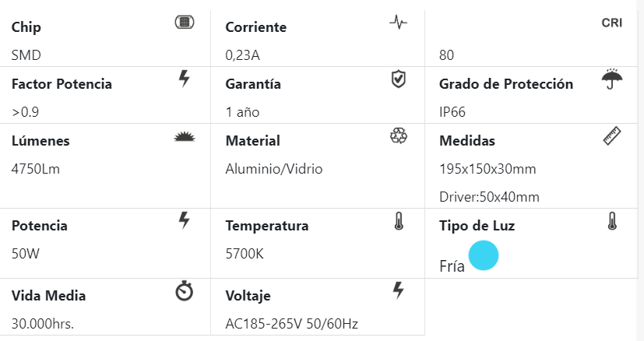Click the recycle icon next to Material
The height and width of the screenshot is (341, 644).
click(398, 136)
